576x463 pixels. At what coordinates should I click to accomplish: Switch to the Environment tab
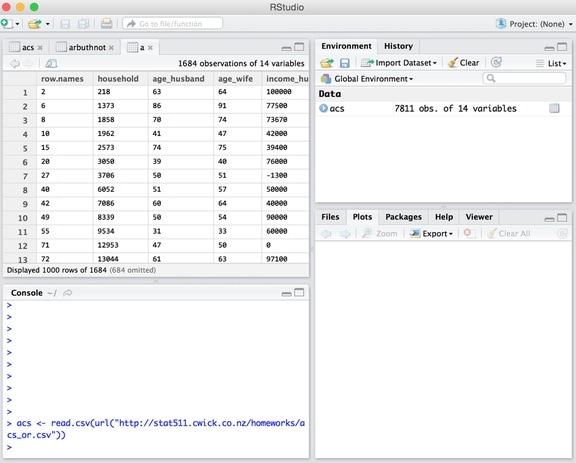point(346,46)
